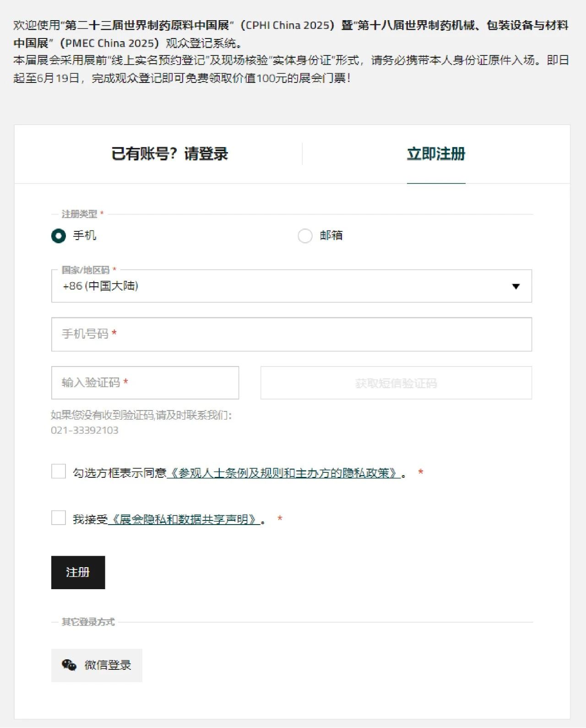
Task: Open the 《展会隐私和数据共享声明》 link
Action: coord(184,520)
